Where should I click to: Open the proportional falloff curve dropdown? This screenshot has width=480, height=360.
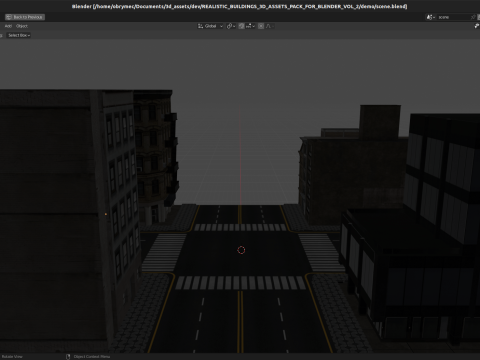point(269,26)
